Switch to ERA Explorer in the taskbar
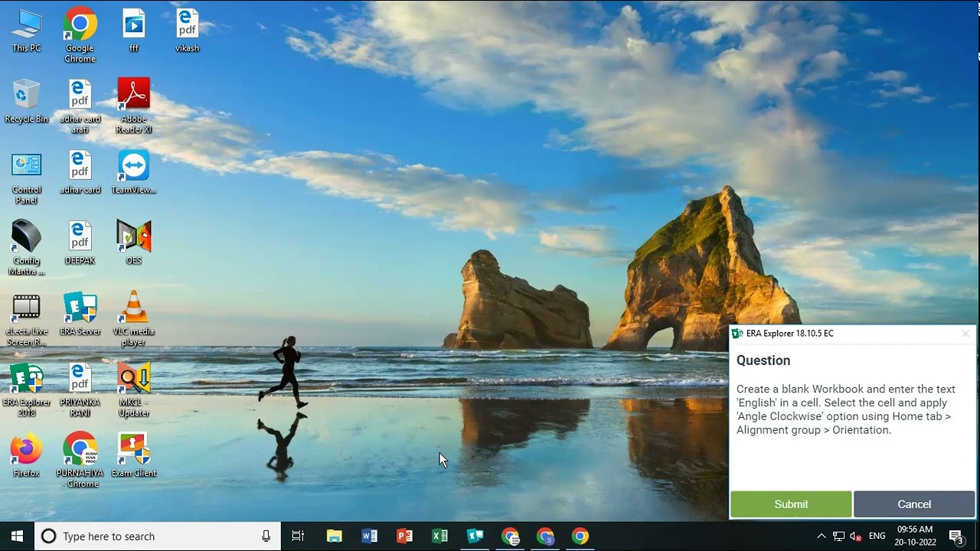The height and width of the screenshot is (551, 980). [475, 536]
